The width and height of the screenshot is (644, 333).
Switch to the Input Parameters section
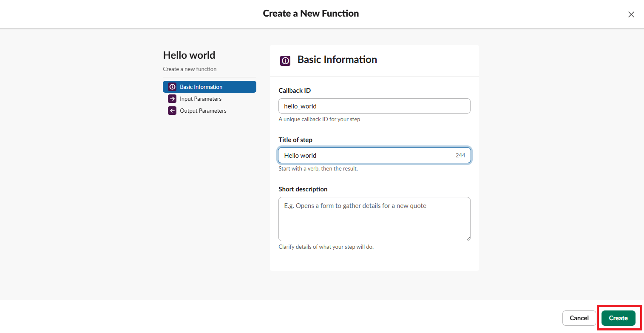201,99
